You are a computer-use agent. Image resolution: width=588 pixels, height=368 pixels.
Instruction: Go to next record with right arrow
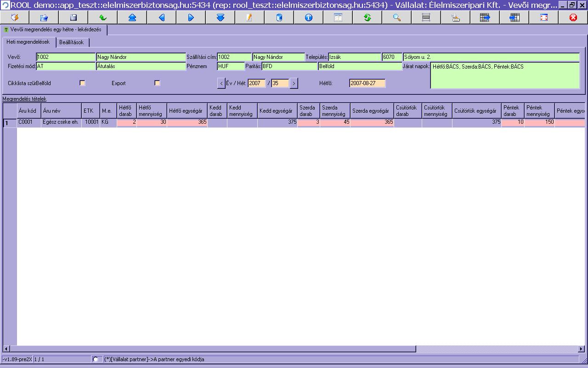coord(191,17)
